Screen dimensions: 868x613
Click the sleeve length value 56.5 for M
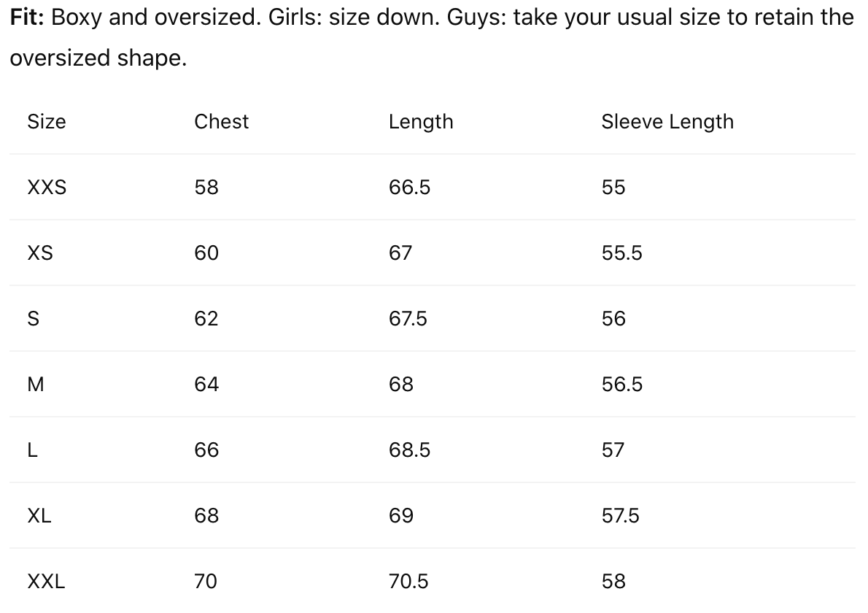point(621,385)
